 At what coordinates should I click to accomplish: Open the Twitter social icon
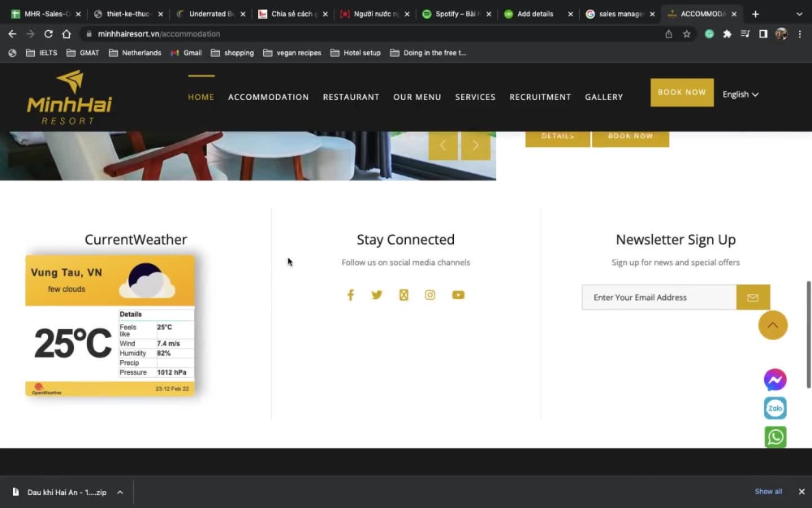click(377, 295)
